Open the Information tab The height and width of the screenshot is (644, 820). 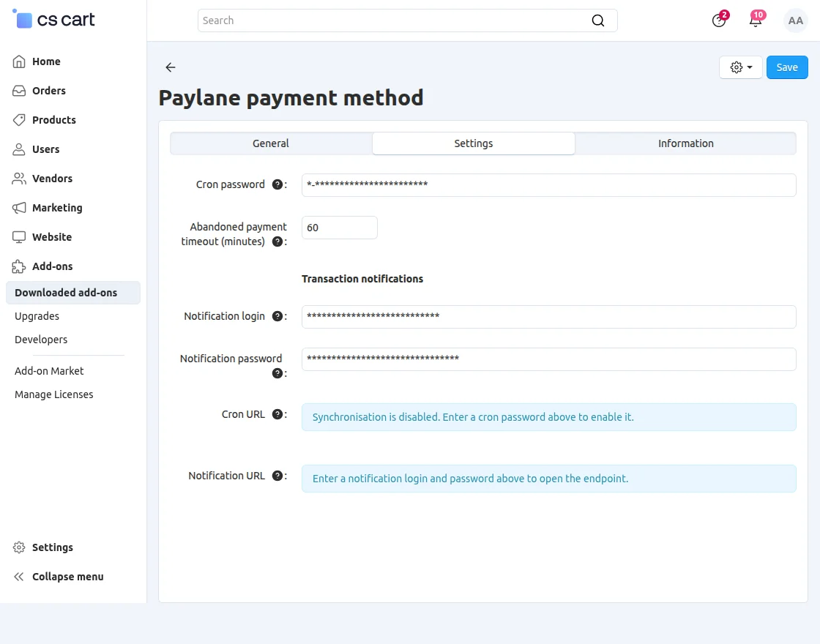click(685, 143)
